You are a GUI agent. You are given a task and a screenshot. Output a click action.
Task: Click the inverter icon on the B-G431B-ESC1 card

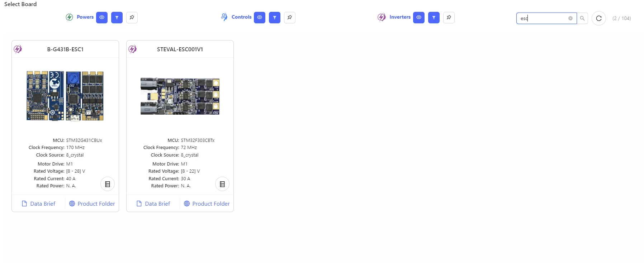18,49
